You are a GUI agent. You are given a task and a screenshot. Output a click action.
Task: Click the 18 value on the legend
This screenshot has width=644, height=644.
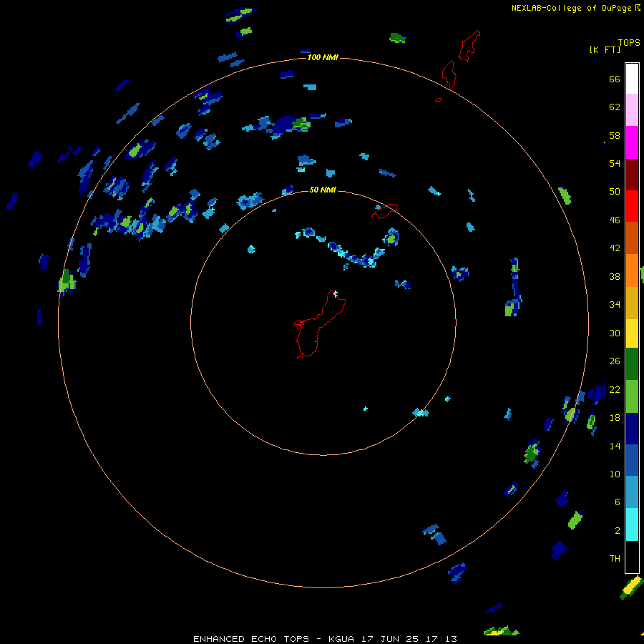(615, 418)
